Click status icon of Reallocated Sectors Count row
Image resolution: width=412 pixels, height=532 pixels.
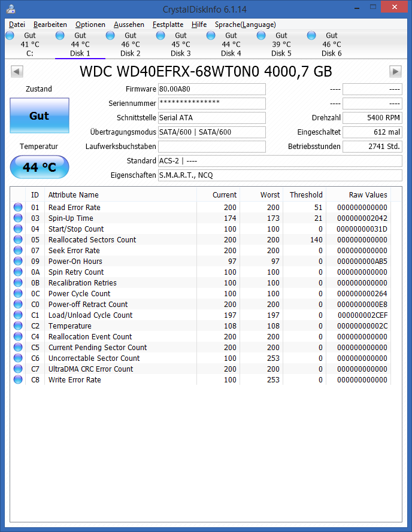click(x=18, y=239)
